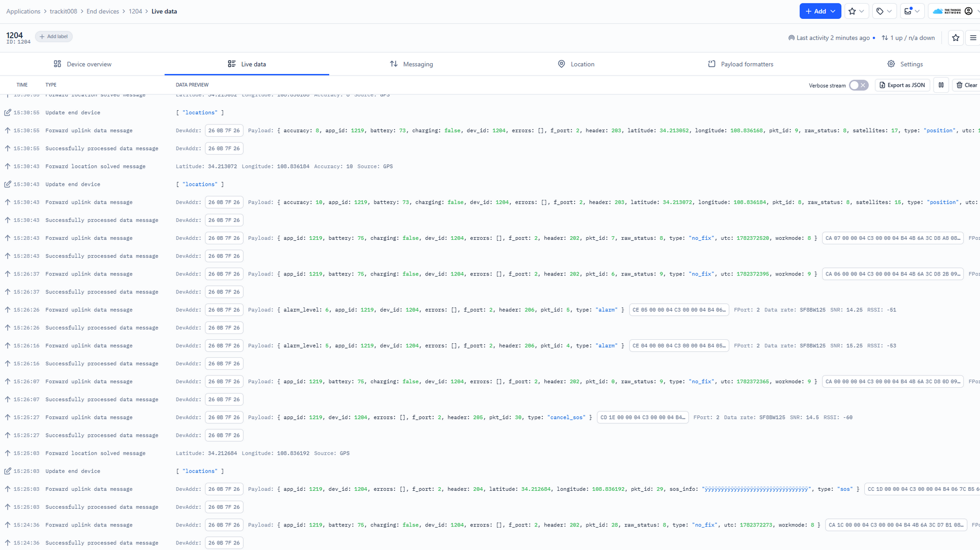
Task: Click arrow icon of 15:30:43 Forward uplink row
Action: [x=8, y=202]
